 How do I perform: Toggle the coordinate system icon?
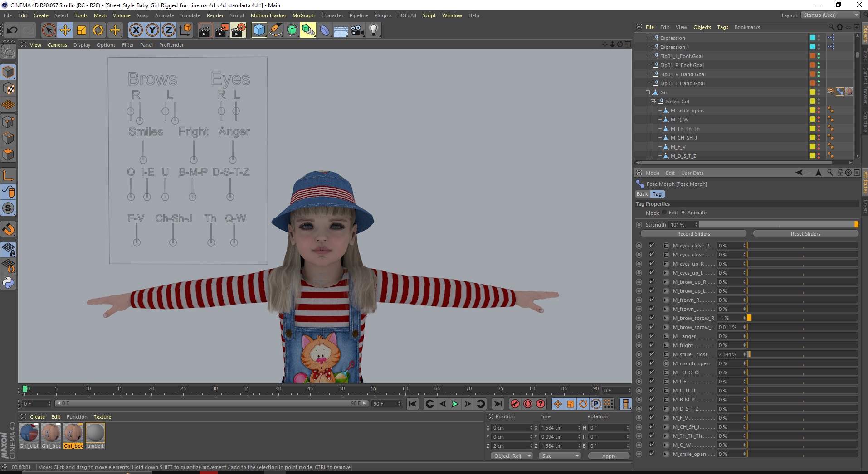coord(185,30)
